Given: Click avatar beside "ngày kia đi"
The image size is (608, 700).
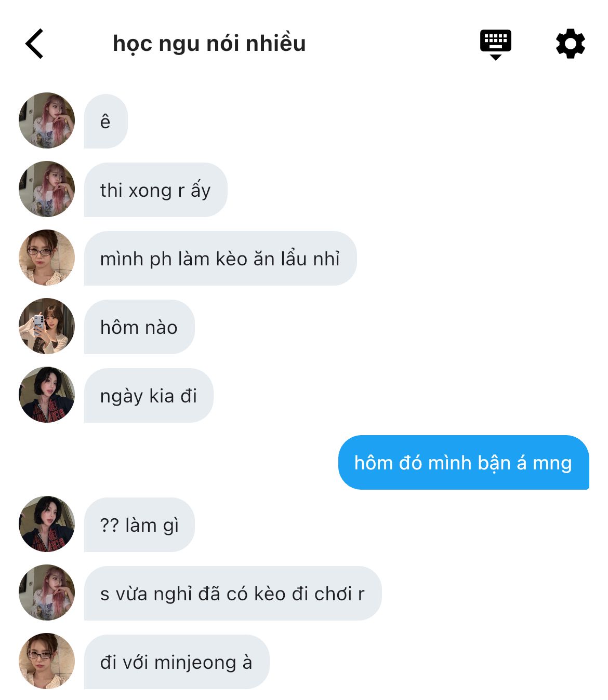Looking at the screenshot, I should click(47, 395).
